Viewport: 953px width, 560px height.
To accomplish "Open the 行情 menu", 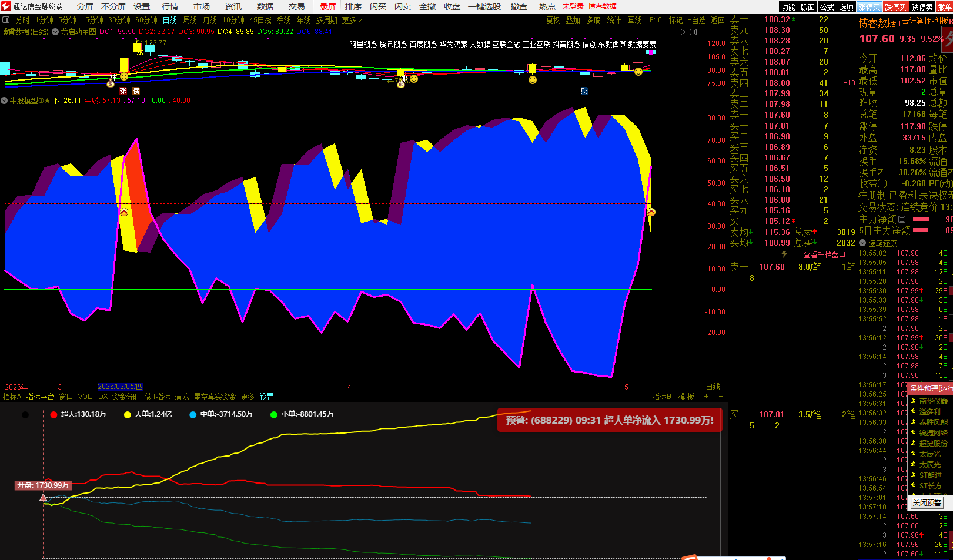I will (x=170, y=6).
